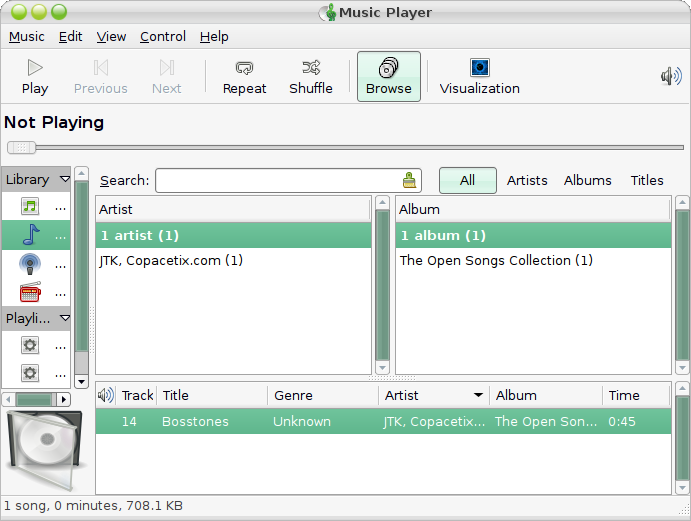Toggle Repeat mode

pyautogui.click(x=244, y=76)
